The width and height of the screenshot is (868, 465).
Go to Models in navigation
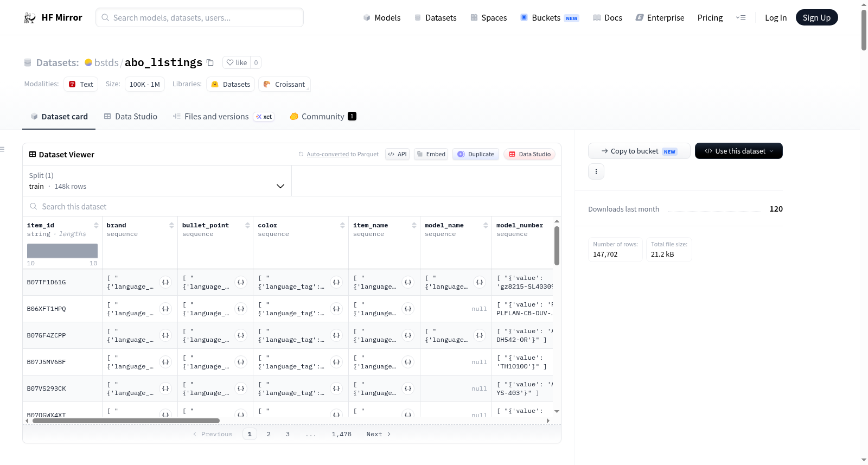[x=382, y=17]
